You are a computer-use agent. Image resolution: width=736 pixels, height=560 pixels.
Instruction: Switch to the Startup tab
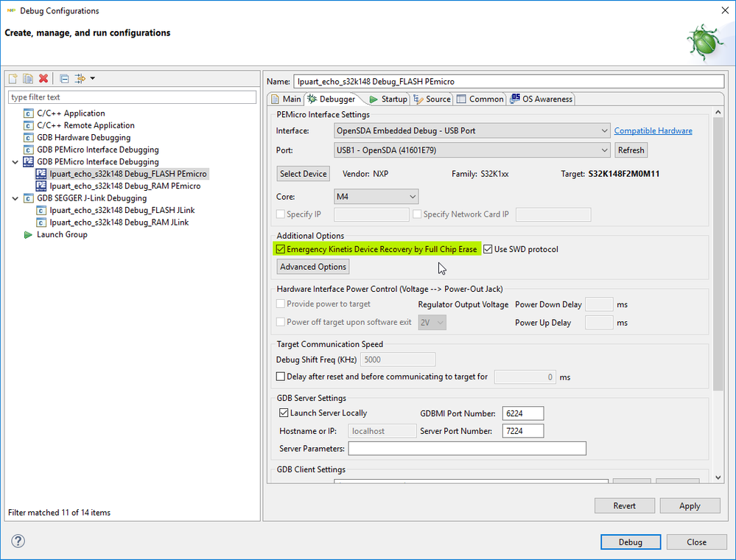click(x=388, y=99)
